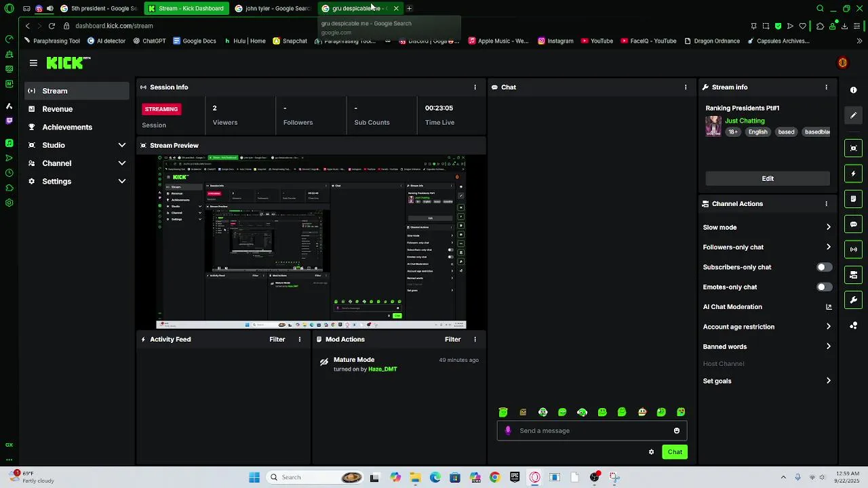Switch to 5th president Google Search tab
The height and width of the screenshot is (488, 868).
[99, 8]
